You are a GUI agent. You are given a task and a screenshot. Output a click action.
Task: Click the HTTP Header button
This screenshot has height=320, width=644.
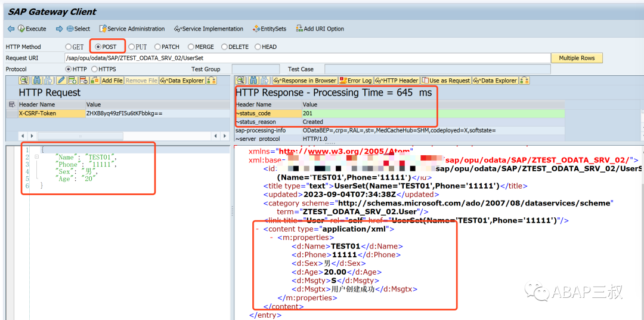tap(397, 81)
